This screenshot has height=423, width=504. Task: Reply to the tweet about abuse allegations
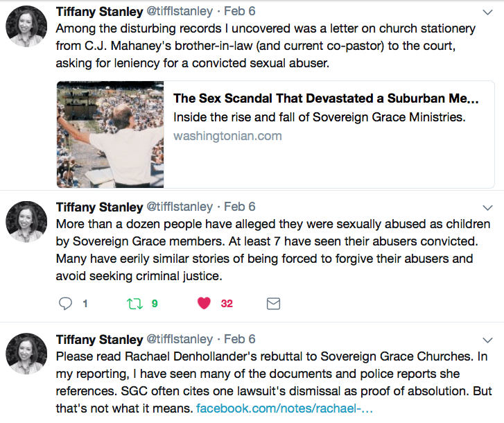66,304
